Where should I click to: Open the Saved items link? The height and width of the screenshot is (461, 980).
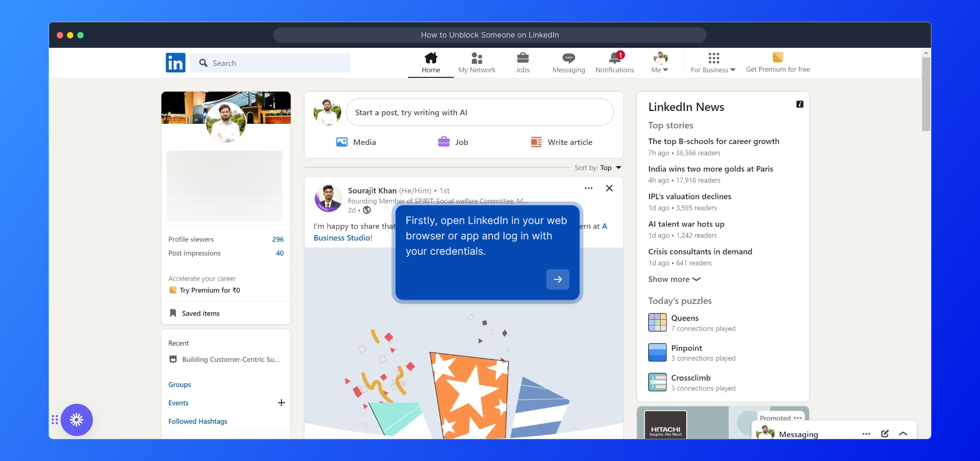[x=200, y=313]
